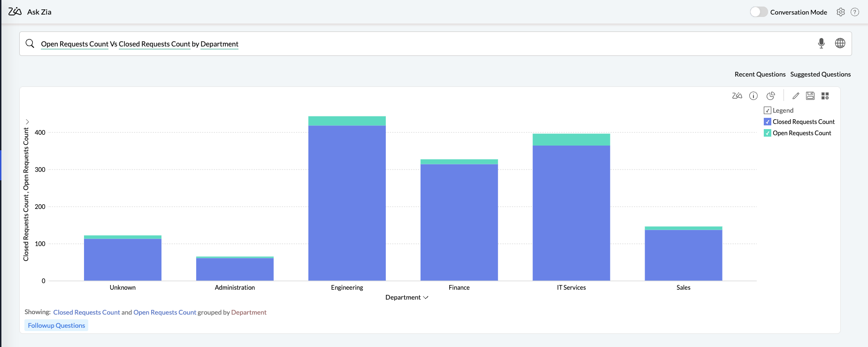Click the microphone voice input icon
Image resolution: width=868 pixels, height=347 pixels.
pyautogui.click(x=821, y=43)
